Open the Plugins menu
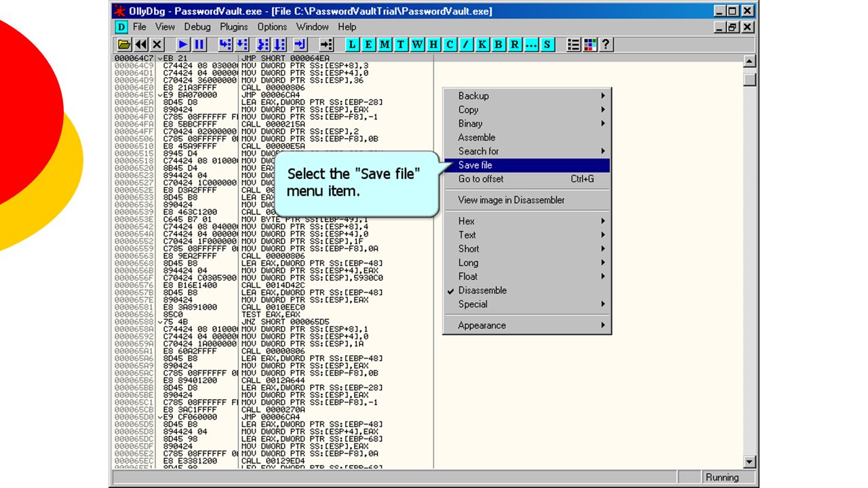 click(x=234, y=27)
